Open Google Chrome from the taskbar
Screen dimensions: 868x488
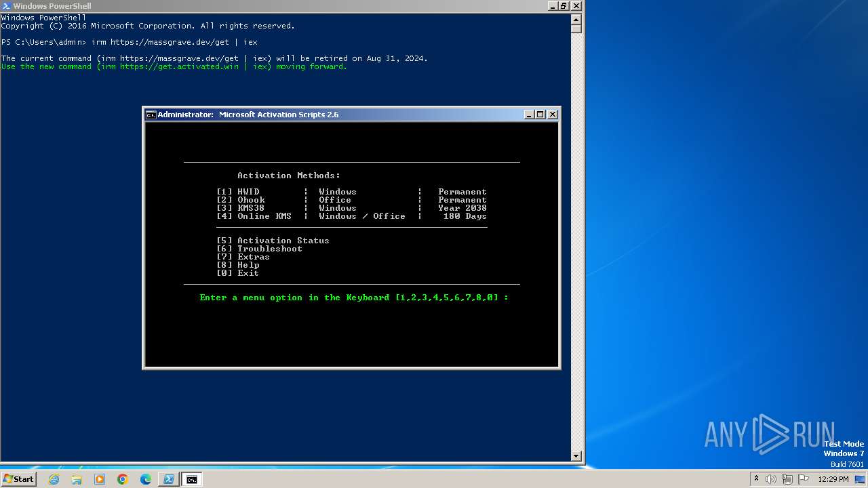click(x=123, y=479)
